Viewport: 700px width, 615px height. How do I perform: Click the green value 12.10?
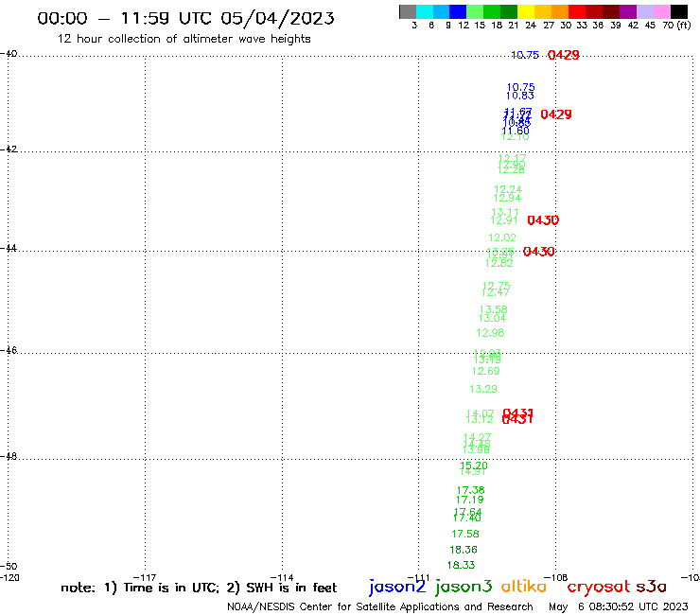(516, 136)
